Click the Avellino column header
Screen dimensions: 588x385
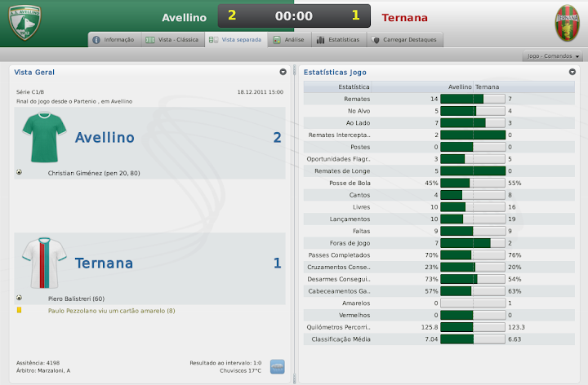pyautogui.click(x=460, y=86)
